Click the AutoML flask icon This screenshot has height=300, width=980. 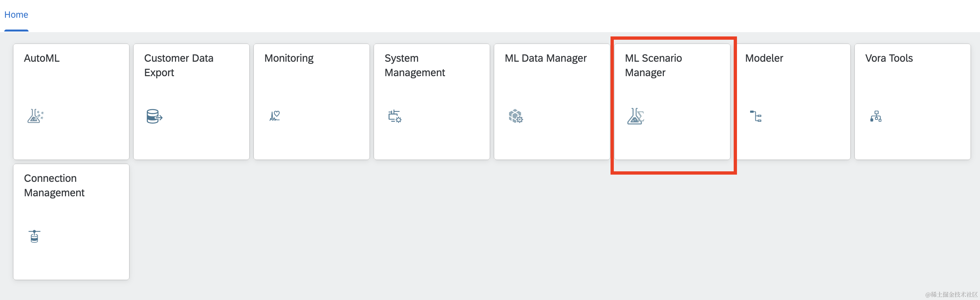pos(35,116)
